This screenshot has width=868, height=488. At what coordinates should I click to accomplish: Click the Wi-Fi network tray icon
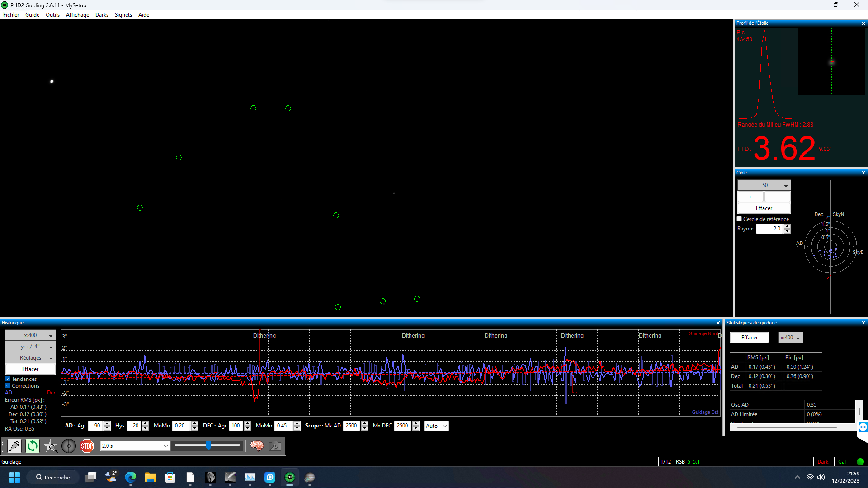click(x=810, y=477)
